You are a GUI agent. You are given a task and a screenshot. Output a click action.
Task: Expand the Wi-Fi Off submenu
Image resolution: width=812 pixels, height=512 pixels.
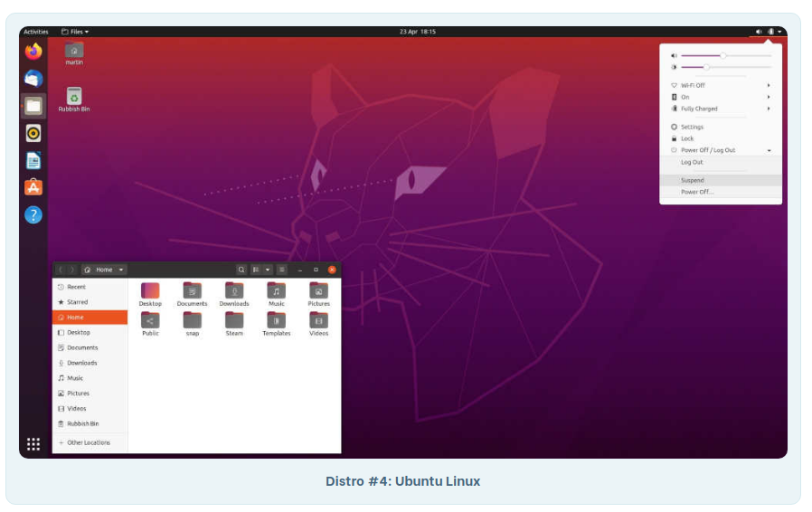click(x=721, y=86)
